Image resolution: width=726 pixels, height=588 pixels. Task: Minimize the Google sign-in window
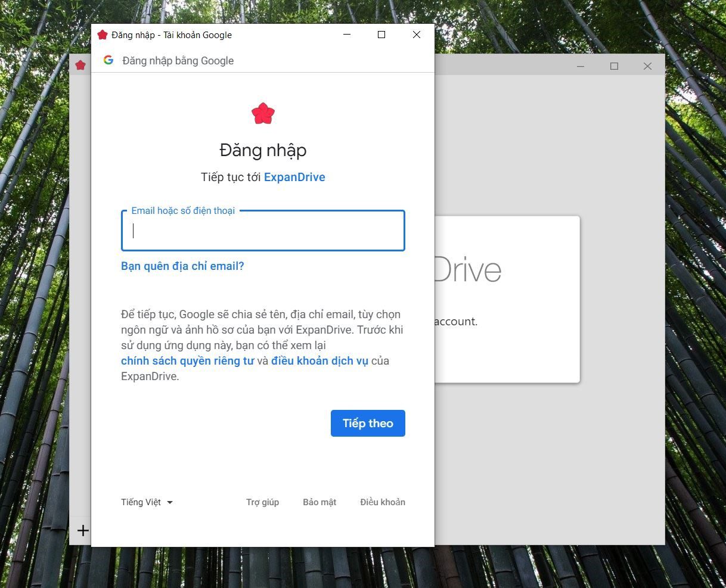tap(347, 35)
